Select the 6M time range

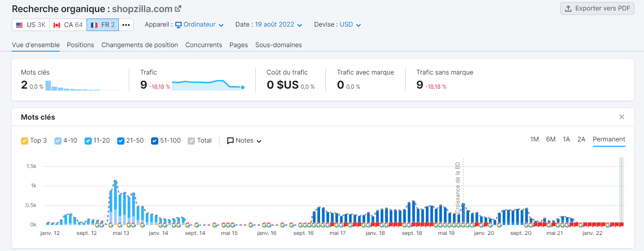click(x=551, y=139)
